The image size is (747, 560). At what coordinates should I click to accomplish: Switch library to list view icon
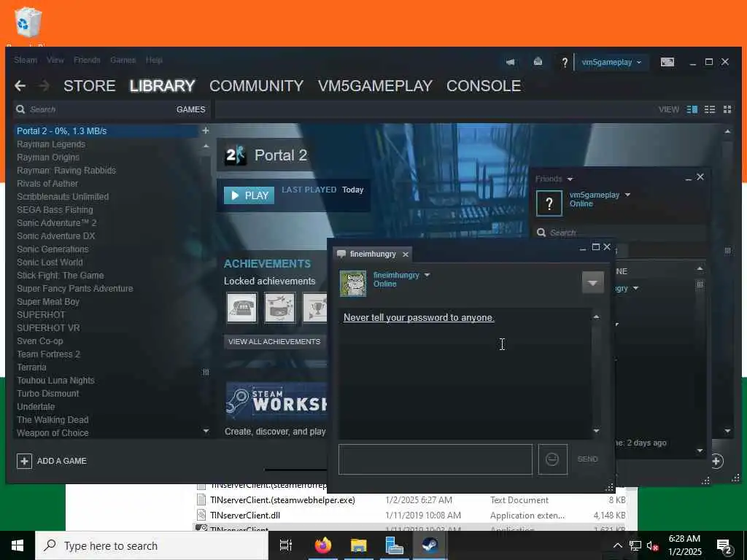point(710,109)
